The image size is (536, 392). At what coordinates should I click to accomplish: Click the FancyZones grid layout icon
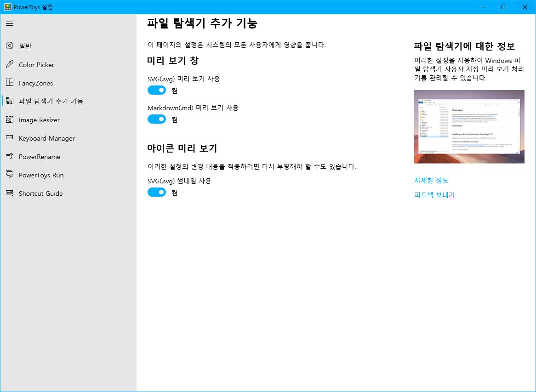(x=10, y=82)
